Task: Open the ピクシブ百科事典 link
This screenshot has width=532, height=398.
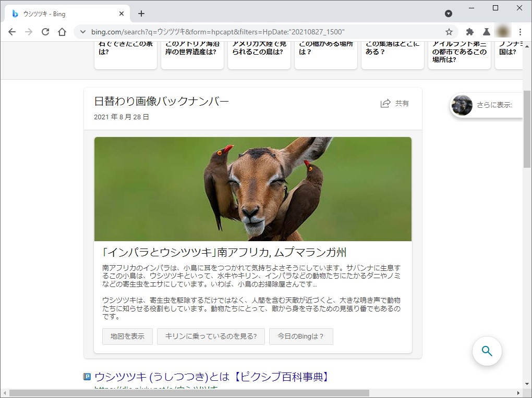Action: coord(211,377)
